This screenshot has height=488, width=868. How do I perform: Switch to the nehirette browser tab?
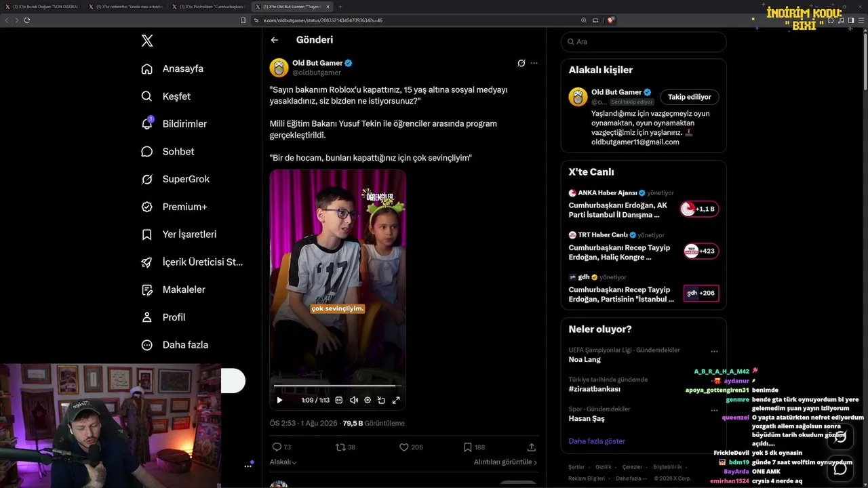coord(126,6)
